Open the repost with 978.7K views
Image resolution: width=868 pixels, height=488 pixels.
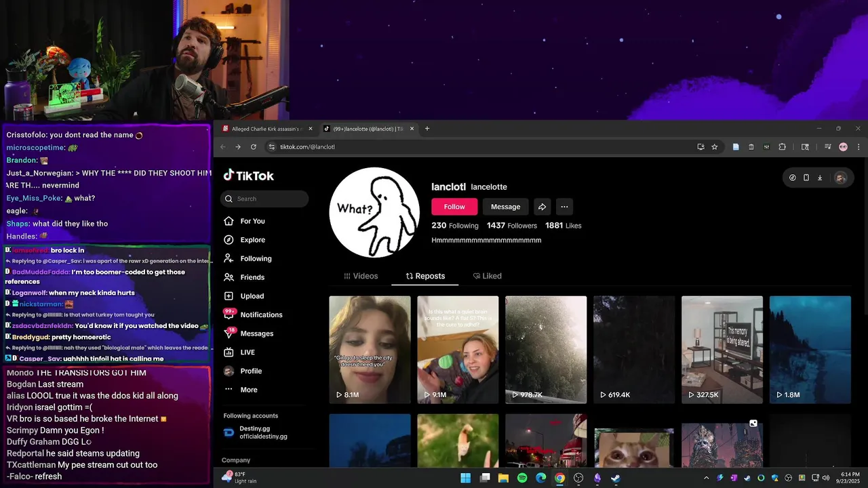(x=546, y=350)
